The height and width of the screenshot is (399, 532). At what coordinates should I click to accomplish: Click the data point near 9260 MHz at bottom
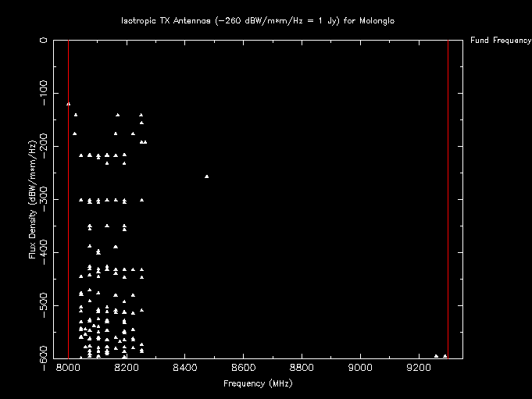coord(436,356)
